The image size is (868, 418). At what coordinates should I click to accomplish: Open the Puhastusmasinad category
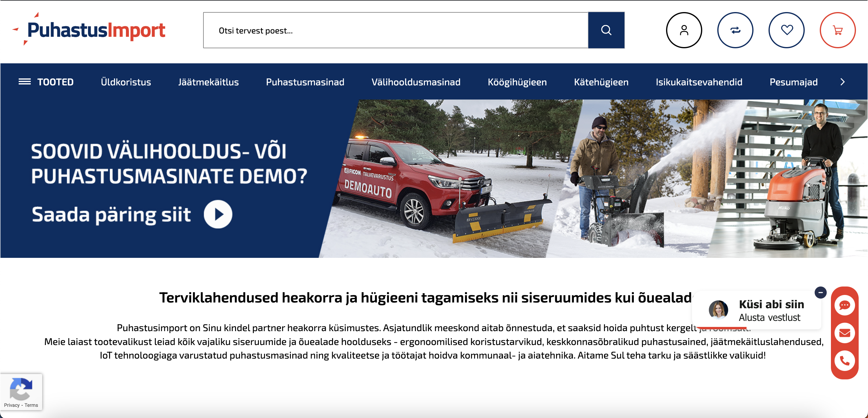pyautogui.click(x=305, y=82)
